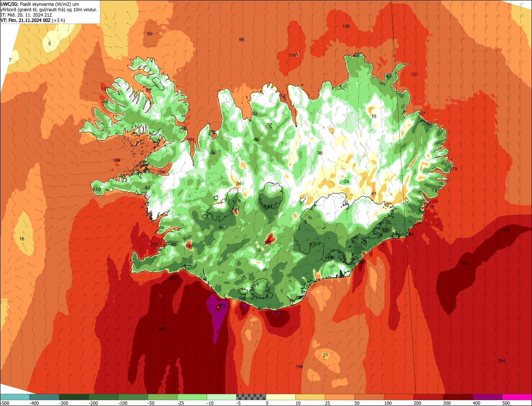This screenshot has width=532, height=406.
Task: Click the '472' value in the purple area
Action: [222, 306]
